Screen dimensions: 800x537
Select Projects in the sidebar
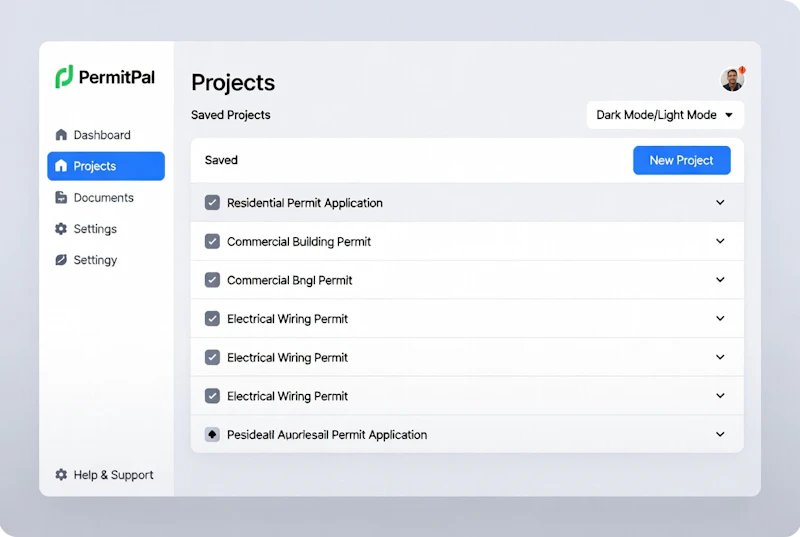coord(106,166)
